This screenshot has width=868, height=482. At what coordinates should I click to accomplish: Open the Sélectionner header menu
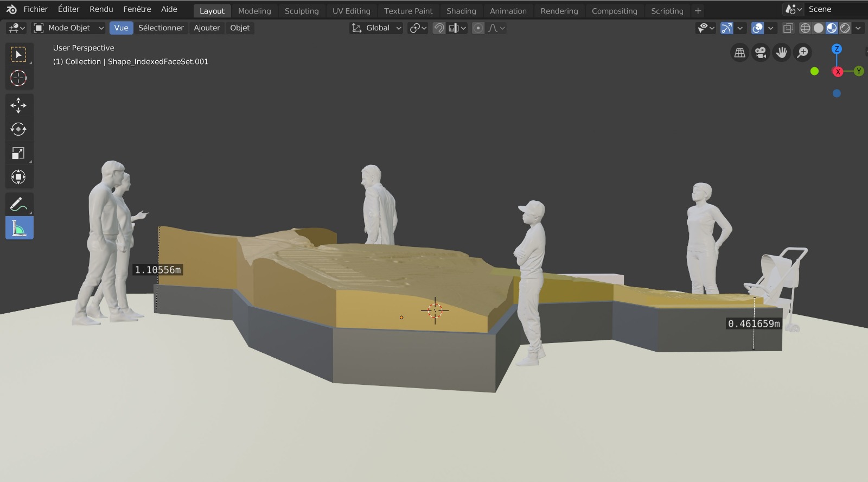pyautogui.click(x=161, y=28)
